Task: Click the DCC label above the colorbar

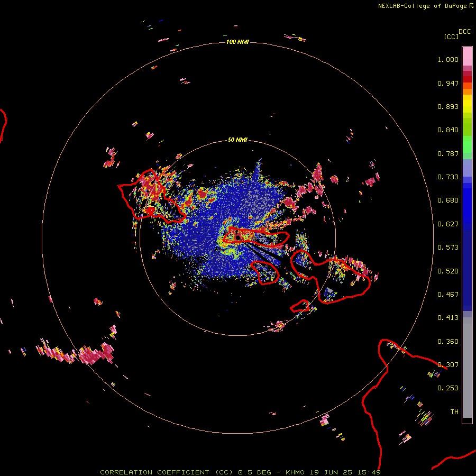Action: click(464, 32)
